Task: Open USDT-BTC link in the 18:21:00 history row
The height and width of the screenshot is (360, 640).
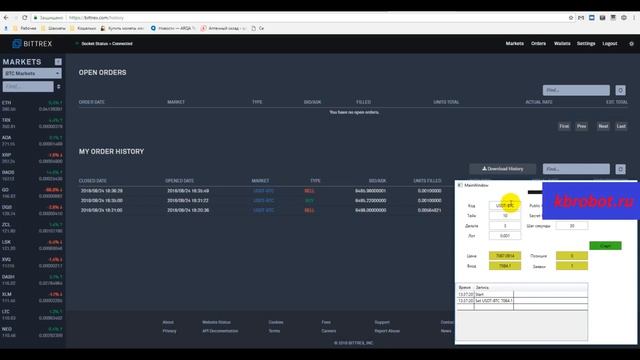Action: (263, 211)
